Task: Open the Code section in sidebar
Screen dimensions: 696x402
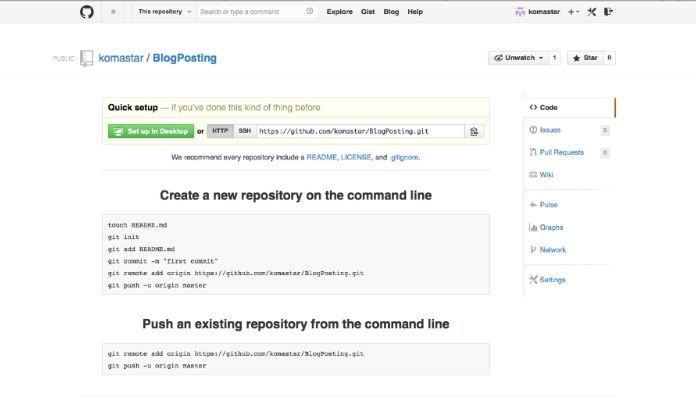Action: click(569, 107)
